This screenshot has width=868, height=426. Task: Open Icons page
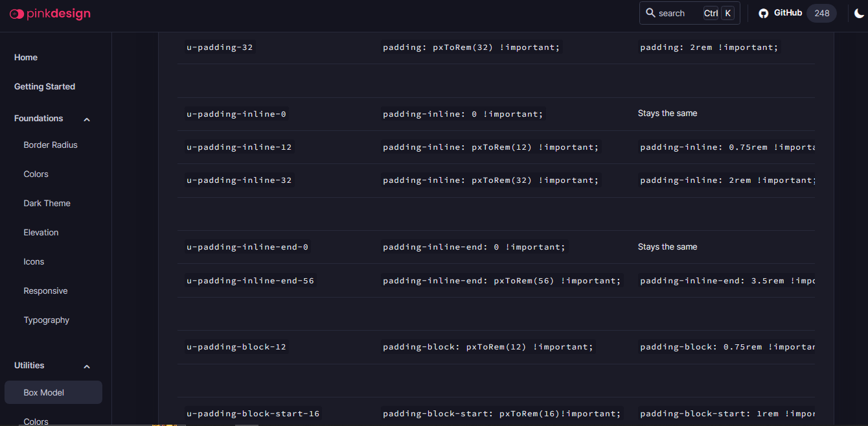point(34,262)
